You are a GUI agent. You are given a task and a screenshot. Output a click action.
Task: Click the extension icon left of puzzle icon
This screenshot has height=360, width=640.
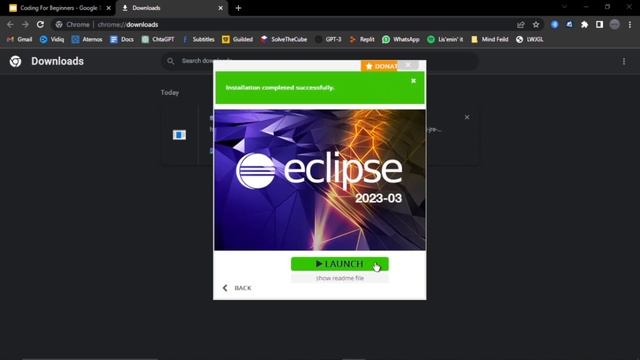pyautogui.click(x=569, y=24)
